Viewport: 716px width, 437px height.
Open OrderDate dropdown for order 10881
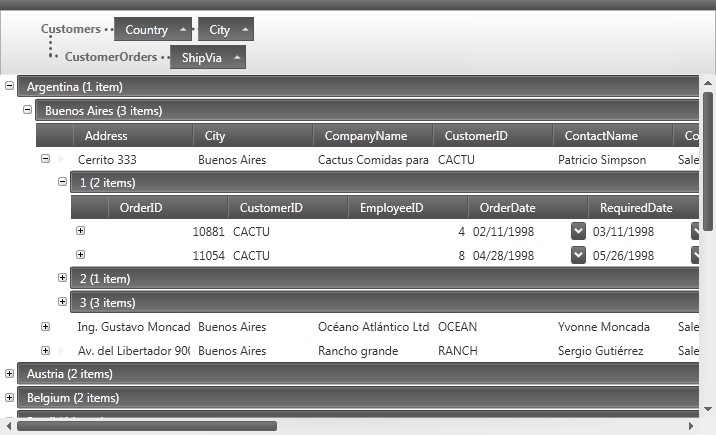coord(578,231)
